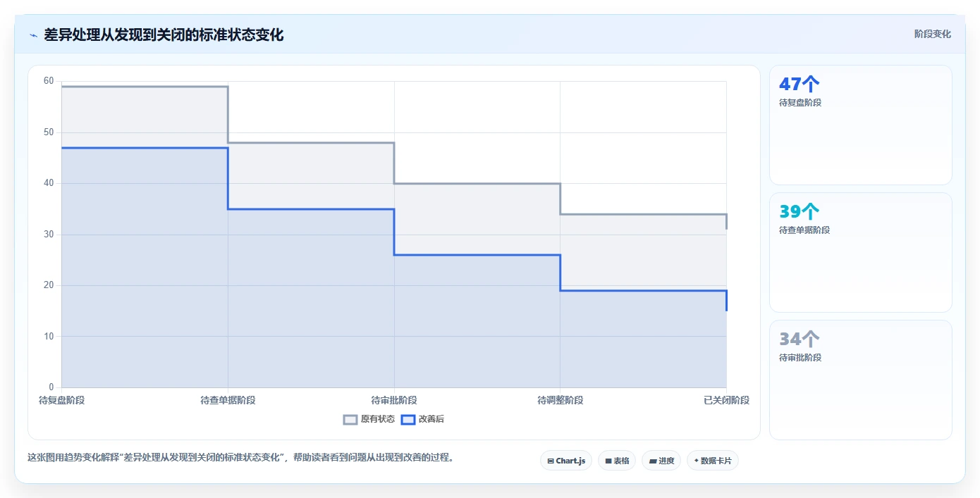
Task: Click the 待查单据阶段 x-axis label
Action: [228, 400]
